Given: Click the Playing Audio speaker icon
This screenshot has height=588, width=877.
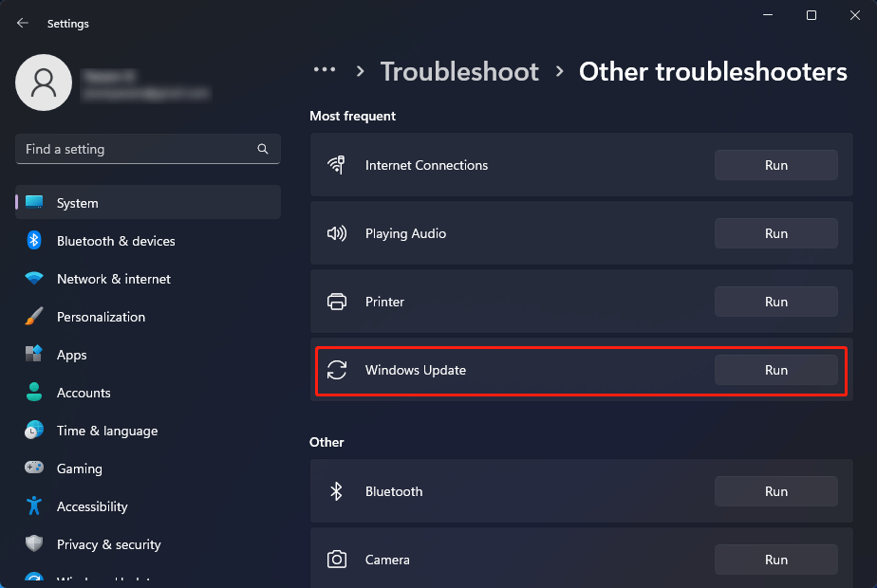Looking at the screenshot, I should pos(337,233).
